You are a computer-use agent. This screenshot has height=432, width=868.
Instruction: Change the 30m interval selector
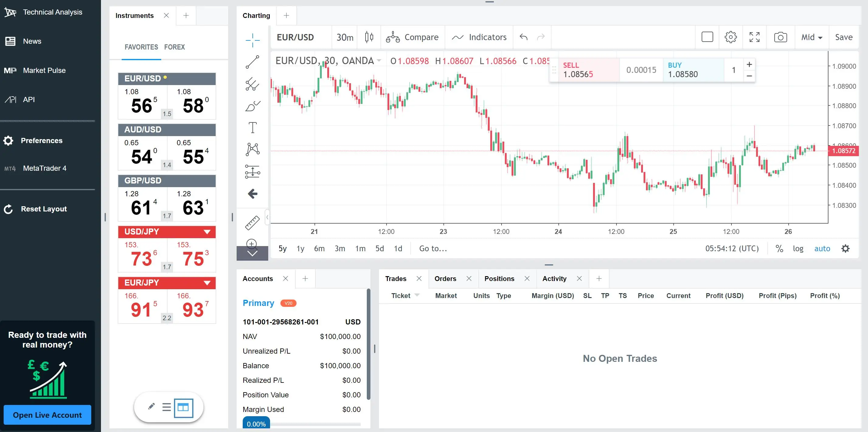click(345, 37)
